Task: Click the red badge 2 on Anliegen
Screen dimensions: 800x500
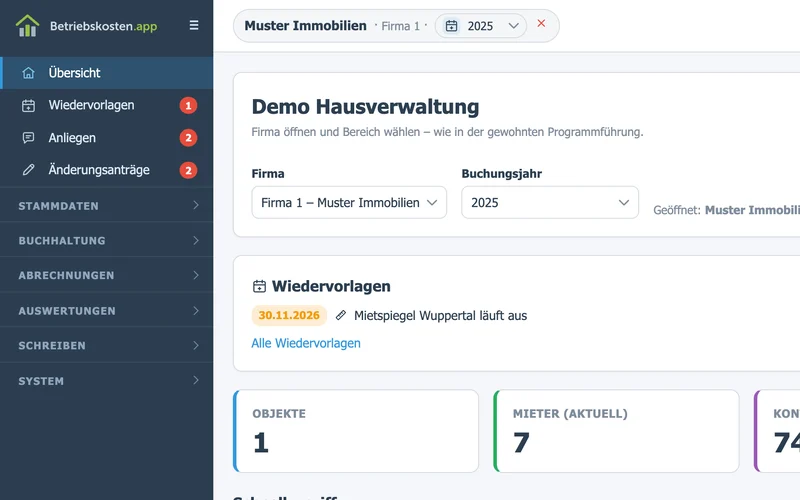Action: pos(188,138)
